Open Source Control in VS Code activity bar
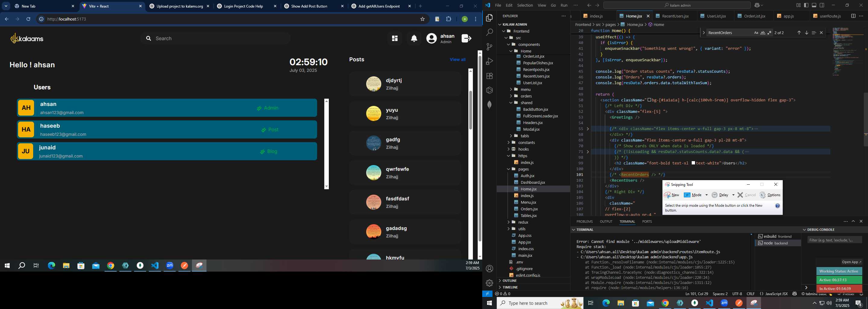The image size is (868, 309). (489, 47)
